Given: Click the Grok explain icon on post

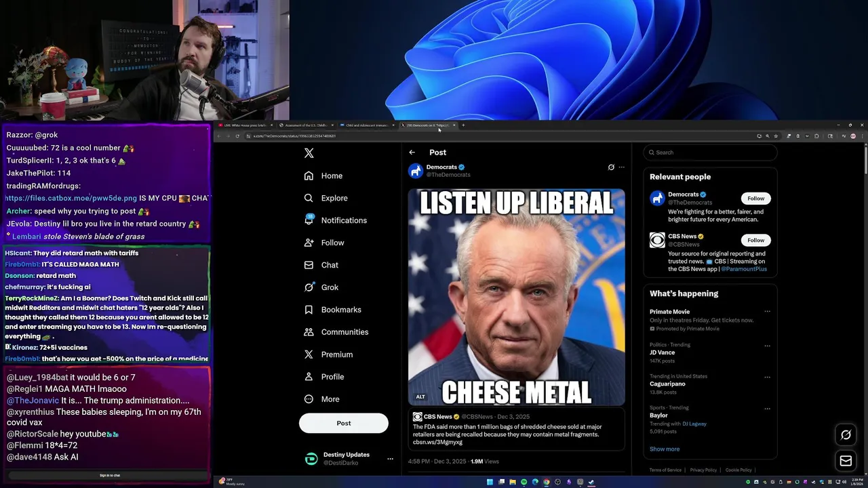Looking at the screenshot, I should (x=611, y=167).
